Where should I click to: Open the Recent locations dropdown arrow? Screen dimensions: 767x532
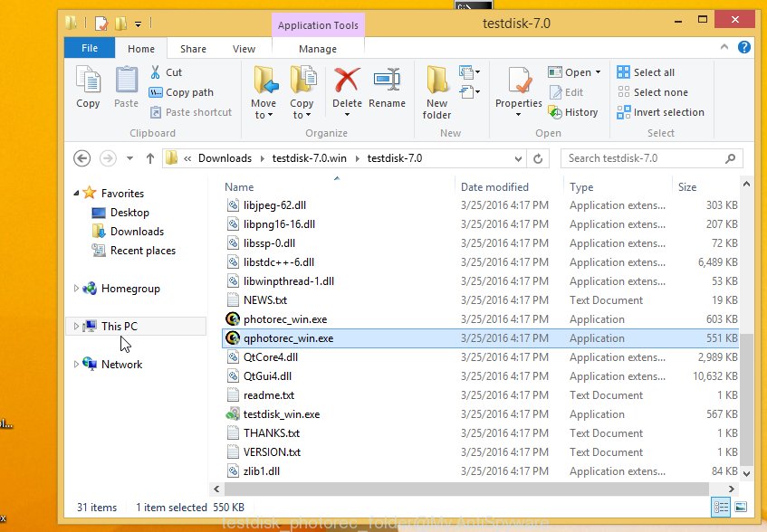[x=129, y=158]
